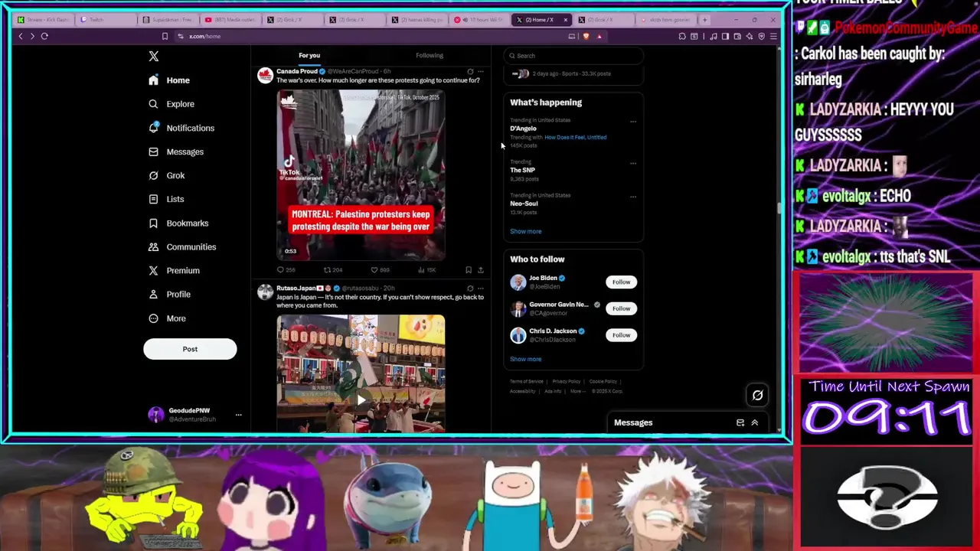Open Profile in the sidebar
The image size is (980, 551).
169,294
